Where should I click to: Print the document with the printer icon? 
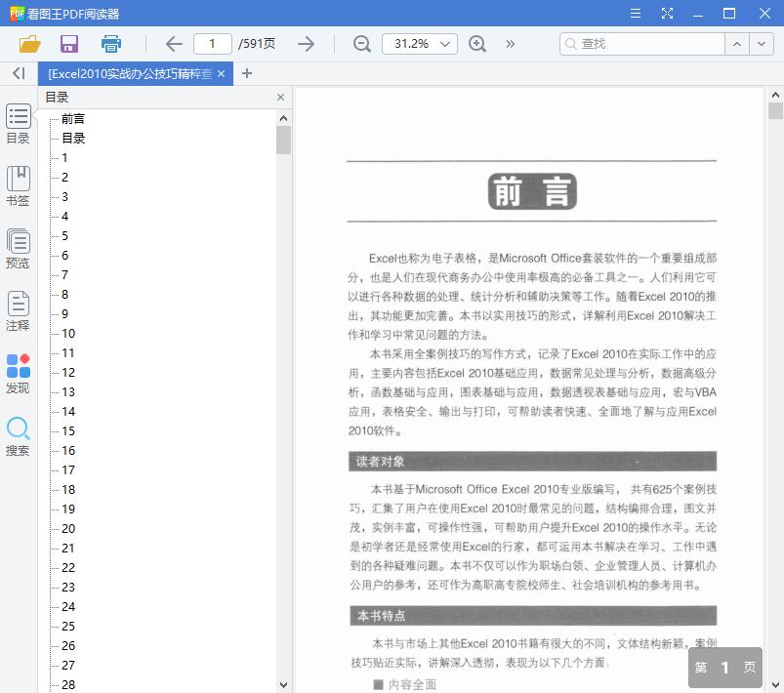pyautogui.click(x=111, y=44)
